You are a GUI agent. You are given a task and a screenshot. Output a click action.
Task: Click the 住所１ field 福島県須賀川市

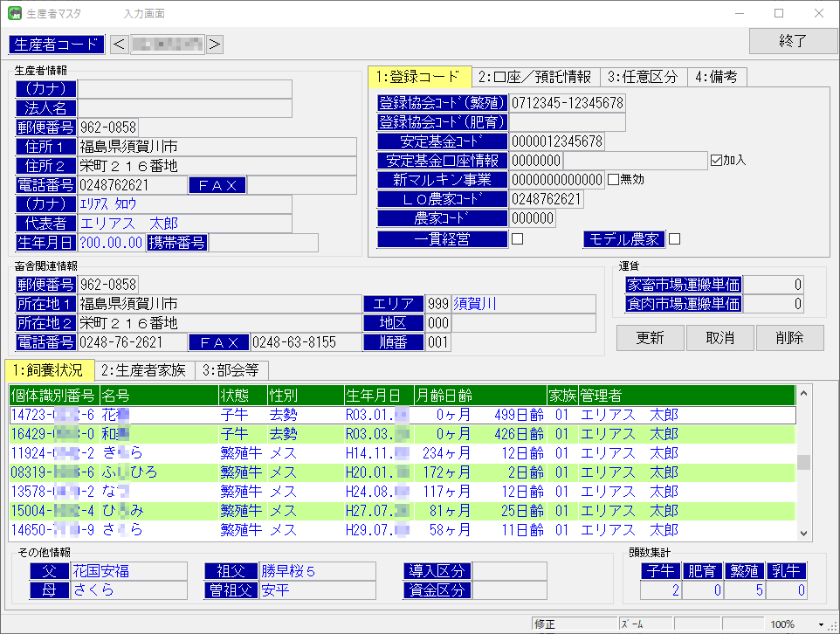click(x=217, y=147)
